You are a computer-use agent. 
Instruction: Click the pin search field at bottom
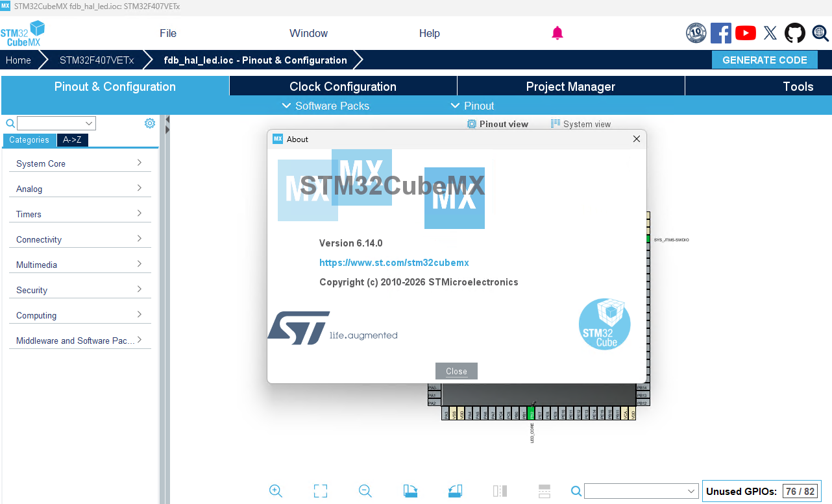click(x=641, y=491)
